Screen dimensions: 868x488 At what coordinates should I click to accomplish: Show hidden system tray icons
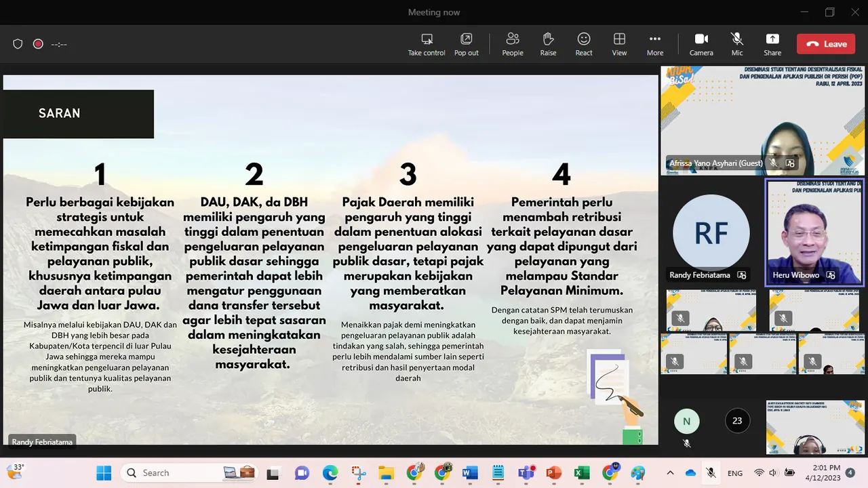point(670,473)
